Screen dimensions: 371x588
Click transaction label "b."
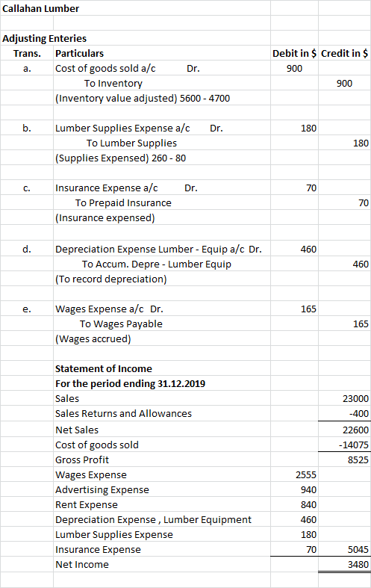27,129
